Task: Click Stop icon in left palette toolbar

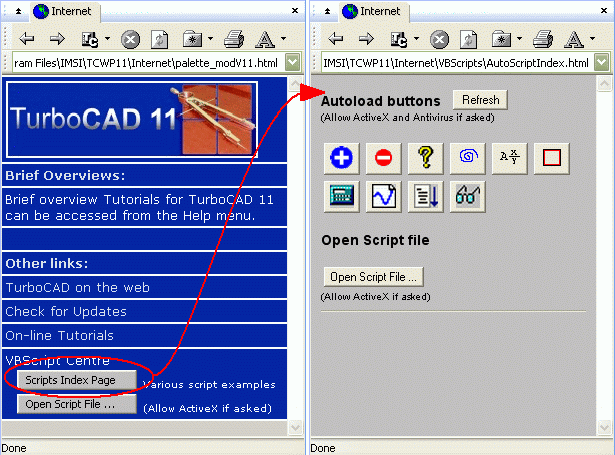Action: [x=130, y=39]
